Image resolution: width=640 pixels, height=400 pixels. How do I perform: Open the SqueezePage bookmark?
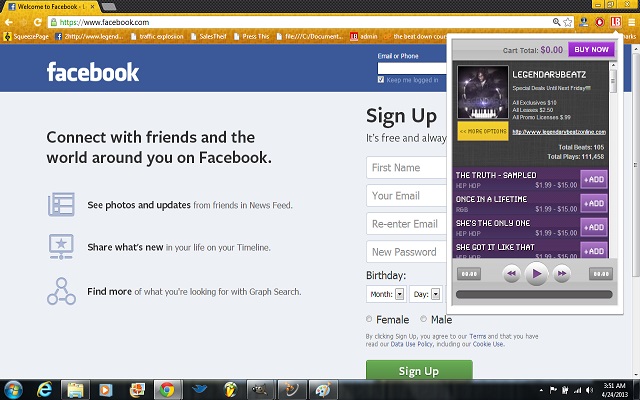26,37
